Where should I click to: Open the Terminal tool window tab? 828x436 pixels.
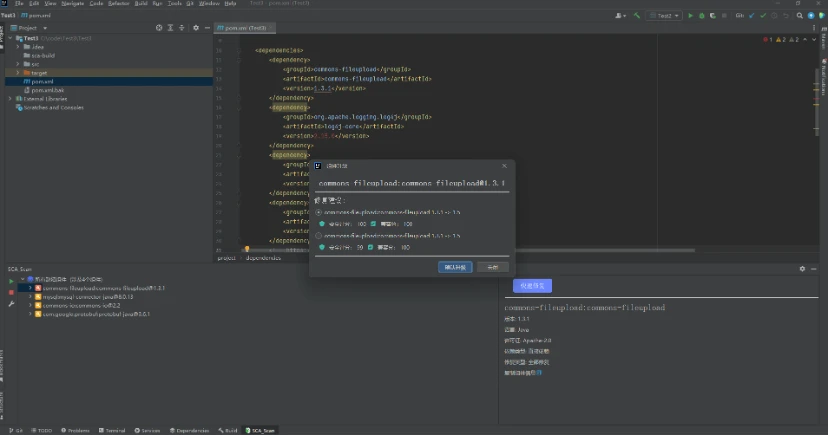coord(112,431)
